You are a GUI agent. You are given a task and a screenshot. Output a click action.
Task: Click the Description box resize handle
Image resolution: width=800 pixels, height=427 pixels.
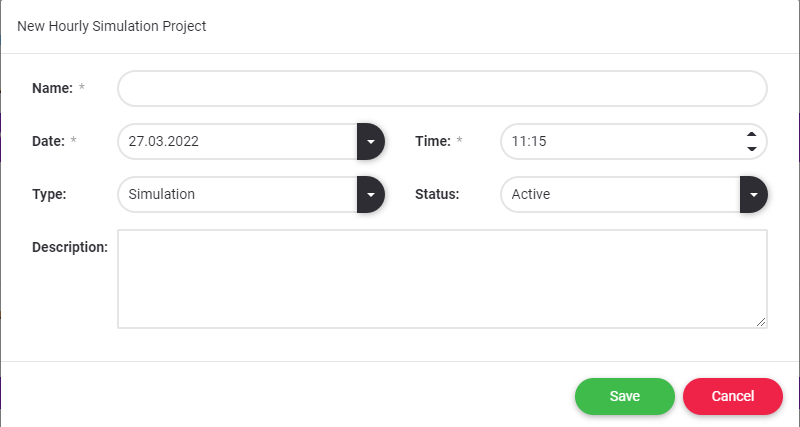(x=761, y=322)
